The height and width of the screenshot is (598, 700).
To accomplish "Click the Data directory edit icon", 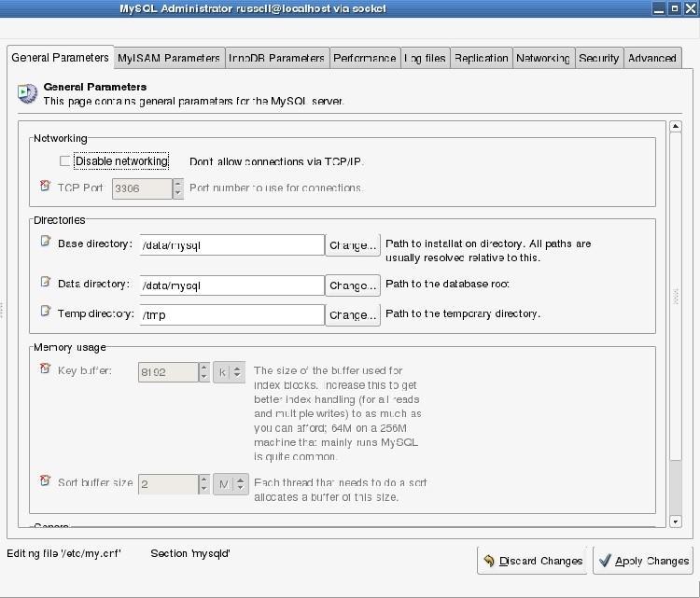I will coord(45,282).
